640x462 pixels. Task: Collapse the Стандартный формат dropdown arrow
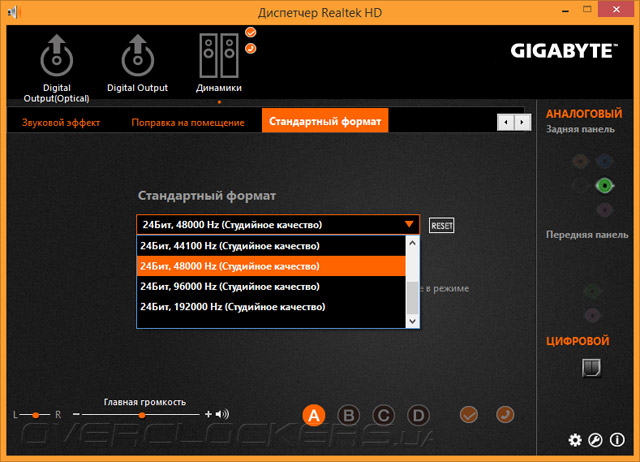pos(409,224)
